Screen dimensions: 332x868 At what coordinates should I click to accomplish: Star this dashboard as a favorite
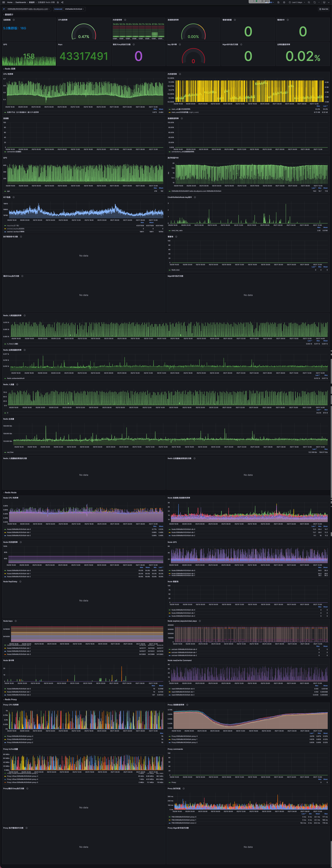[58, 2]
